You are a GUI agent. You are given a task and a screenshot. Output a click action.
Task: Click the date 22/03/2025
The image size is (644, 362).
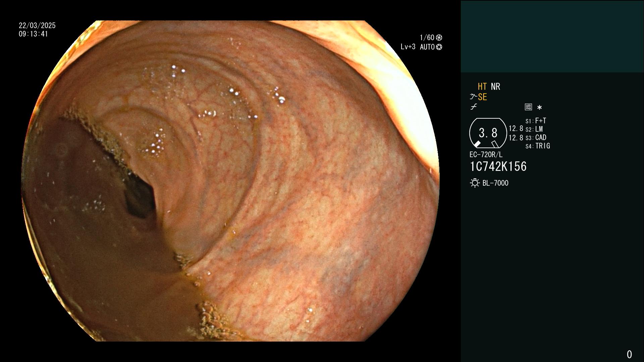(x=37, y=25)
